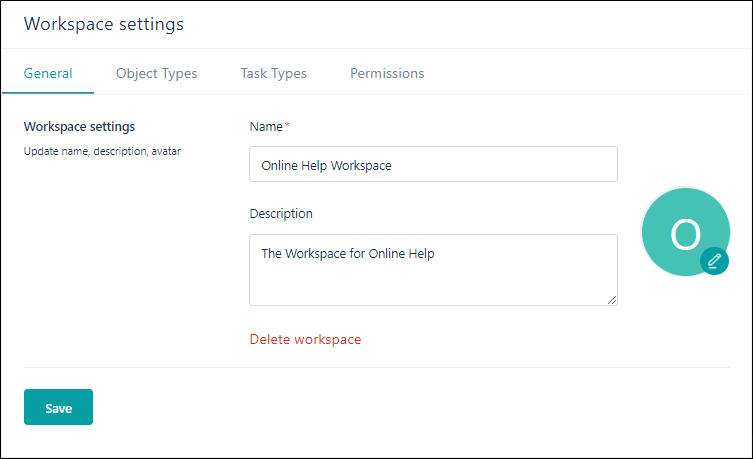Save the workspace settings
This screenshot has height=459, width=753.
pyautogui.click(x=59, y=407)
